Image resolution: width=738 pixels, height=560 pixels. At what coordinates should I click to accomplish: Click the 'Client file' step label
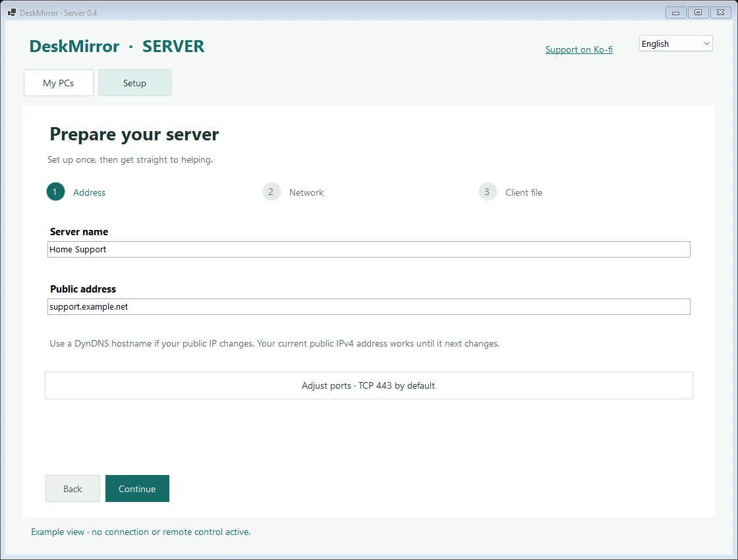(524, 192)
